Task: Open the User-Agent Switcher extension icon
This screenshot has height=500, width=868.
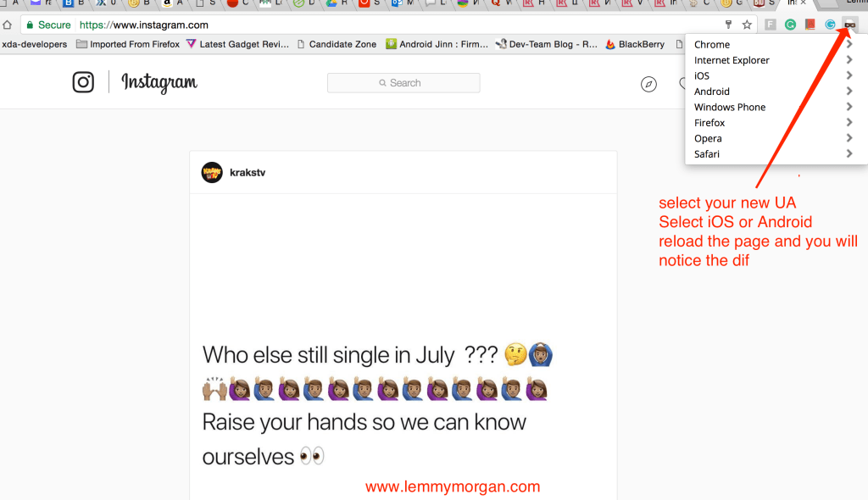Action: pyautogui.click(x=849, y=25)
